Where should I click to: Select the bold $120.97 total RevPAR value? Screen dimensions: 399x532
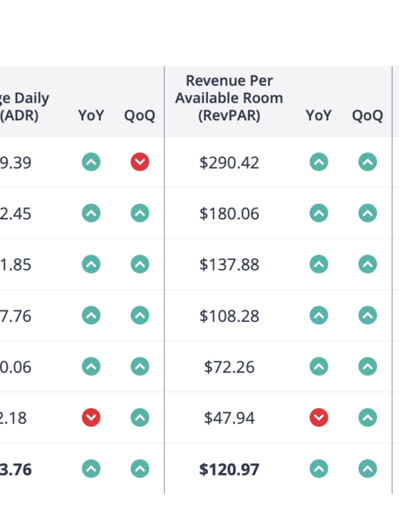(229, 469)
